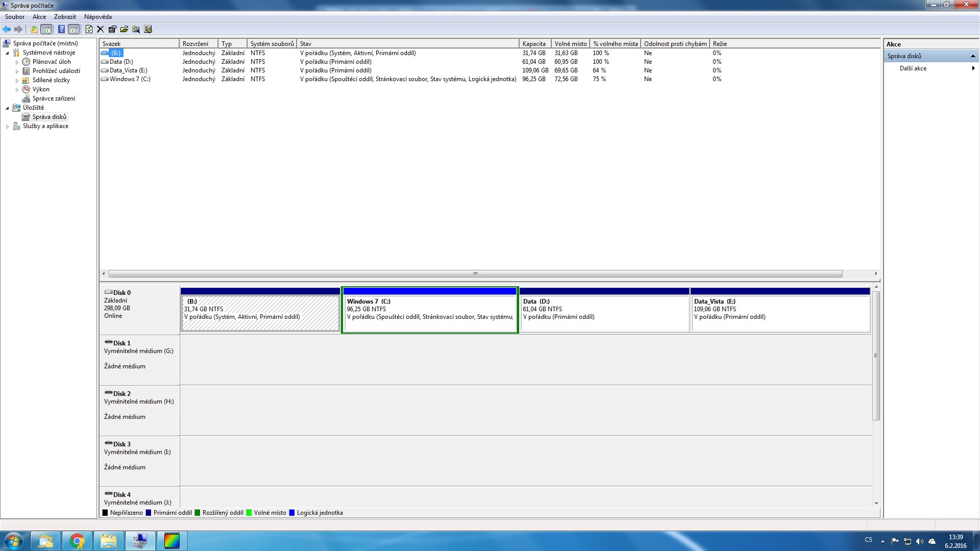Sort volumes by Kapacita column header
Viewport: 980px width, 551px height.
click(534, 44)
